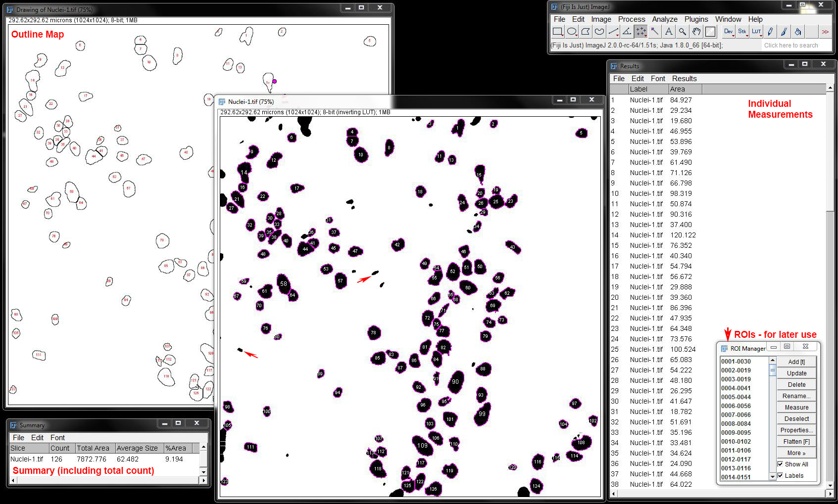Open the Stk stacks dropdown
838x504 pixels.
tap(742, 31)
